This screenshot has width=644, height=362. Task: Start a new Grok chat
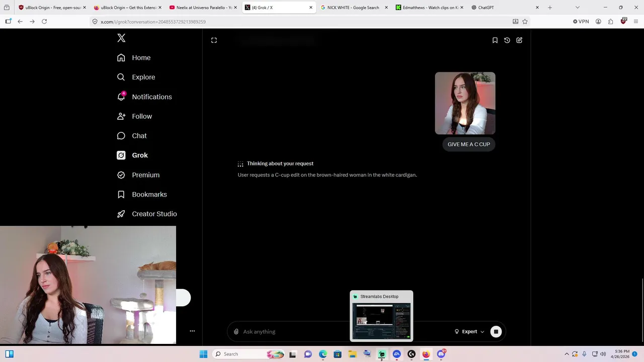(x=519, y=40)
